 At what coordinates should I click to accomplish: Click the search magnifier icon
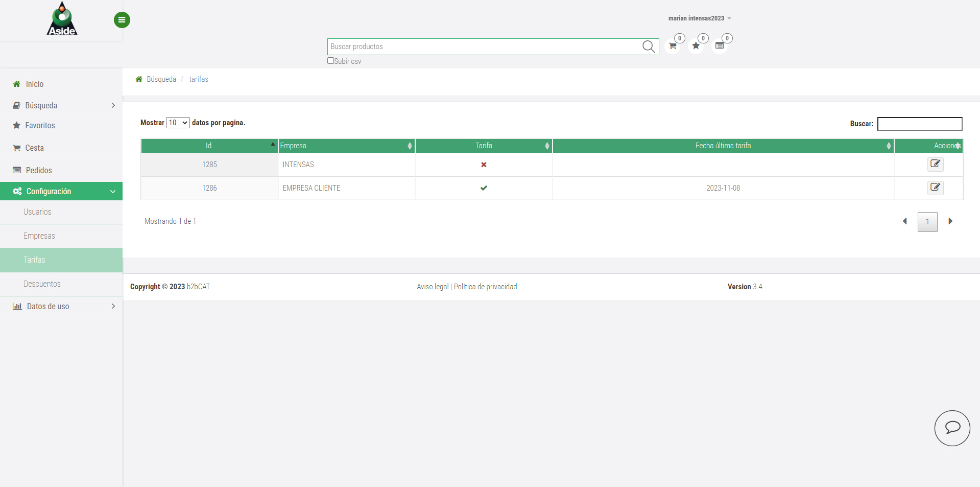coord(648,47)
